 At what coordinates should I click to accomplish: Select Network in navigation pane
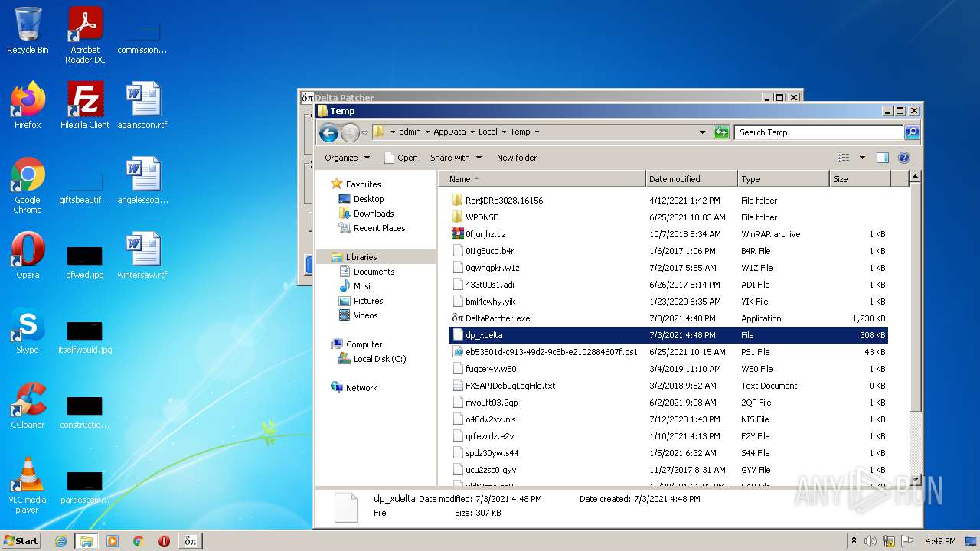point(361,388)
